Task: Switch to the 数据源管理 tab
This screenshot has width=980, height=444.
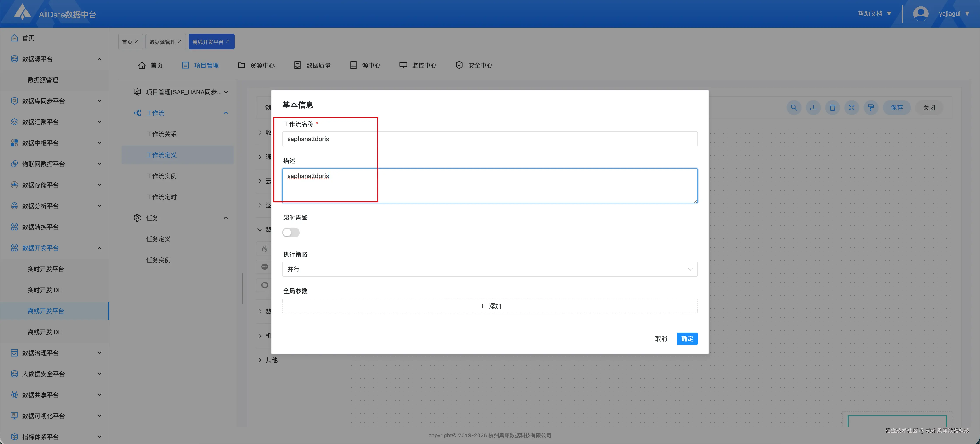Action: (x=162, y=42)
